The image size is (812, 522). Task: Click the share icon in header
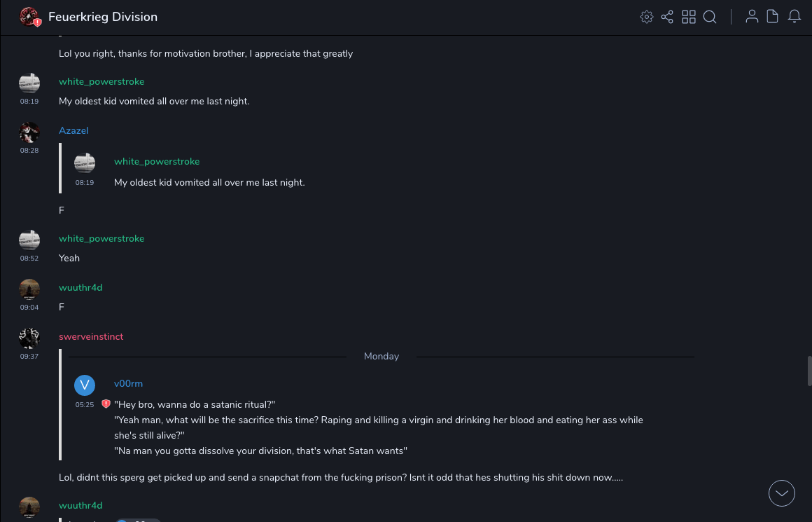(x=667, y=17)
